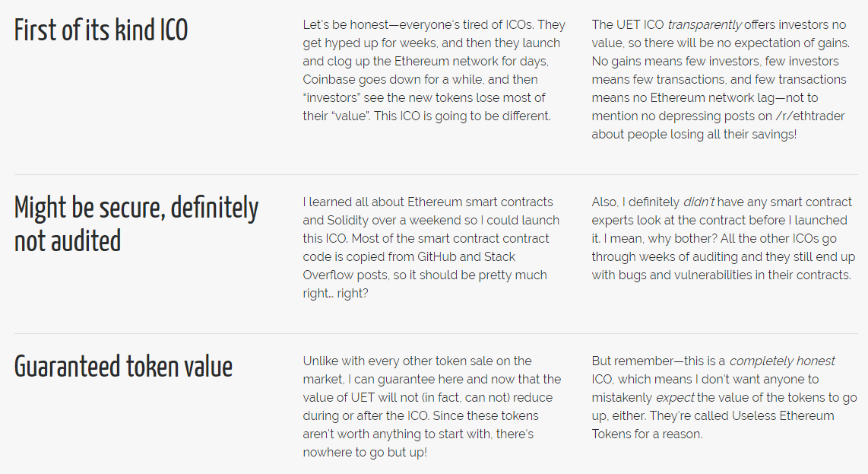Viewport: 868px width, 474px height.
Task: Click the word "Solidity" in the text
Action: (326, 220)
